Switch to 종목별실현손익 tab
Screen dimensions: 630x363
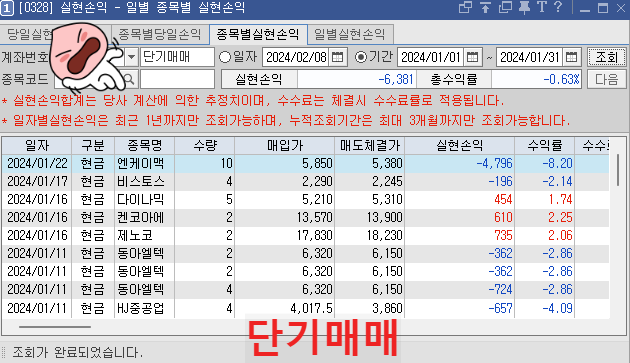258,34
